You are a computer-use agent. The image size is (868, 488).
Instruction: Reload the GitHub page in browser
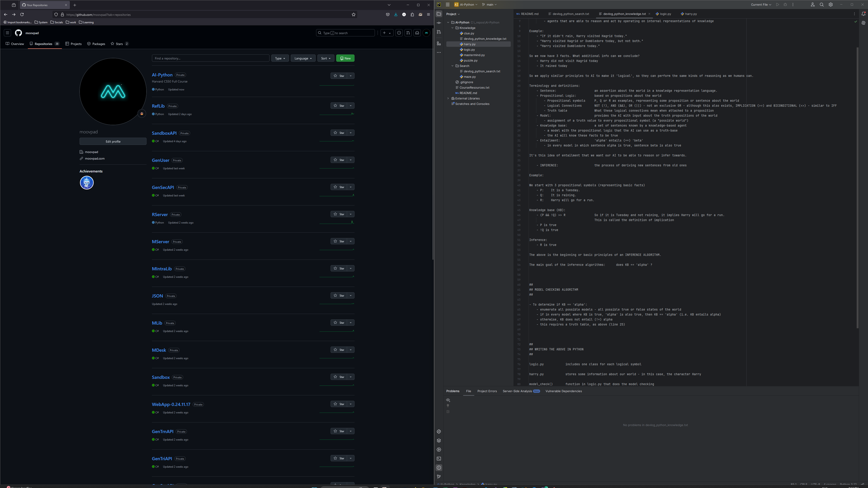coord(22,14)
